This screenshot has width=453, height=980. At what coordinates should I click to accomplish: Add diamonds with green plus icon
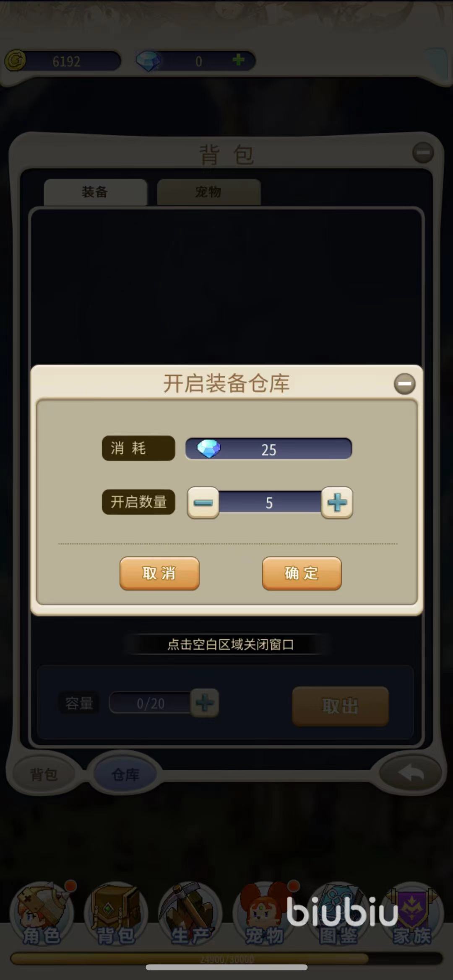[238, 60]
